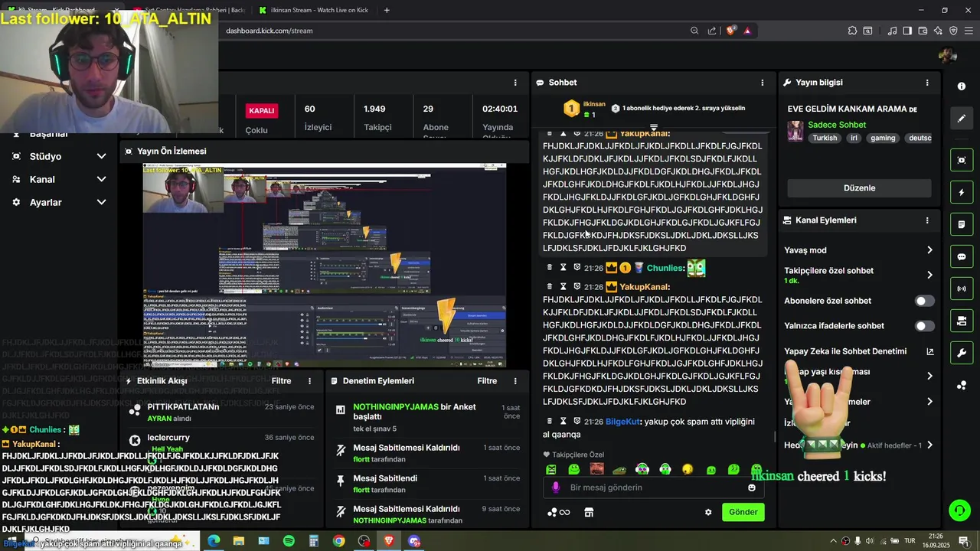Click the Düzenle button
This screenshot has height=551, width=980.
point(859,188)
